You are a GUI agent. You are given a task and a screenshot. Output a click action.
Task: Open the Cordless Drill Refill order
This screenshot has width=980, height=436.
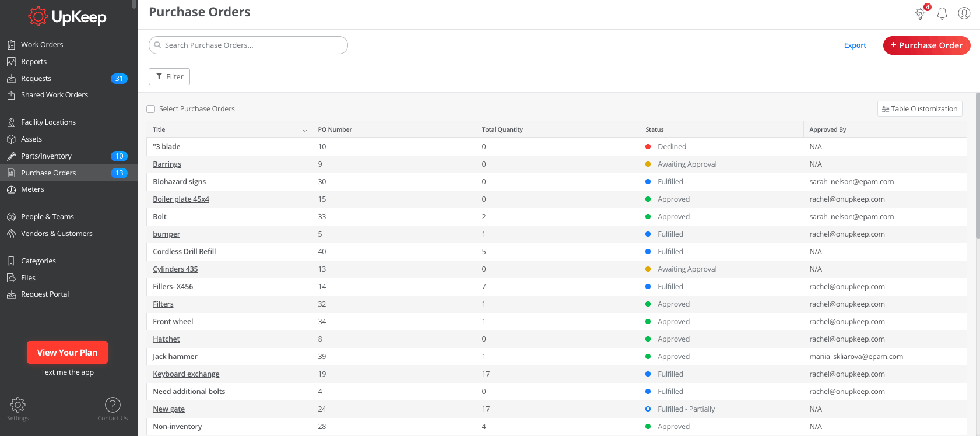coord(184,252)
